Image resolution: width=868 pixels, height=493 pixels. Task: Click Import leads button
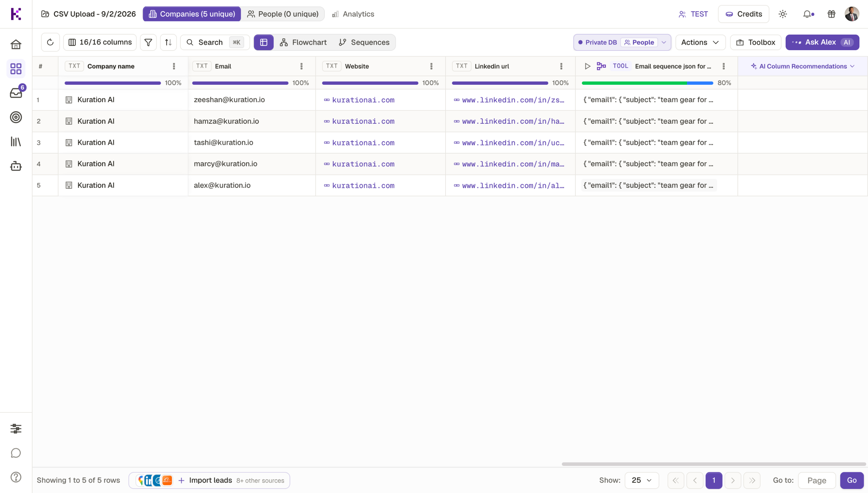point(209,480)
